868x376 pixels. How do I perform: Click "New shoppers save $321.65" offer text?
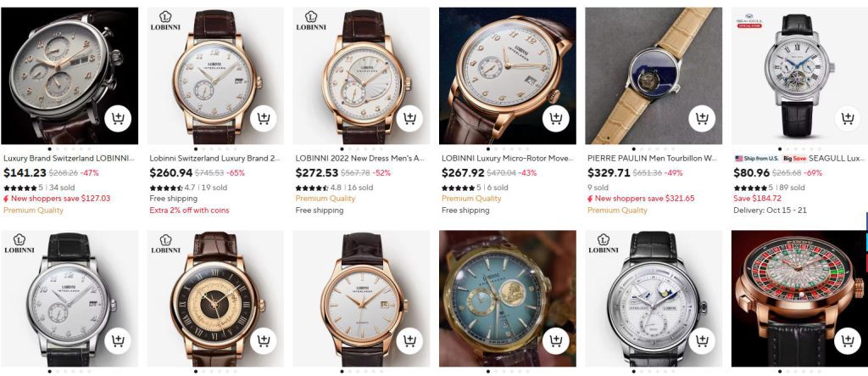[644, 199]
